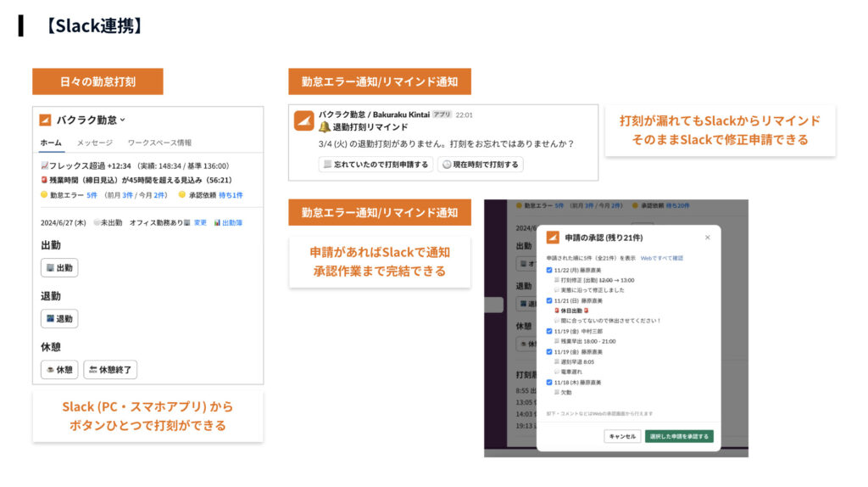
Task: Click the 休憩 break start button
Action: [x=59, y=370]
